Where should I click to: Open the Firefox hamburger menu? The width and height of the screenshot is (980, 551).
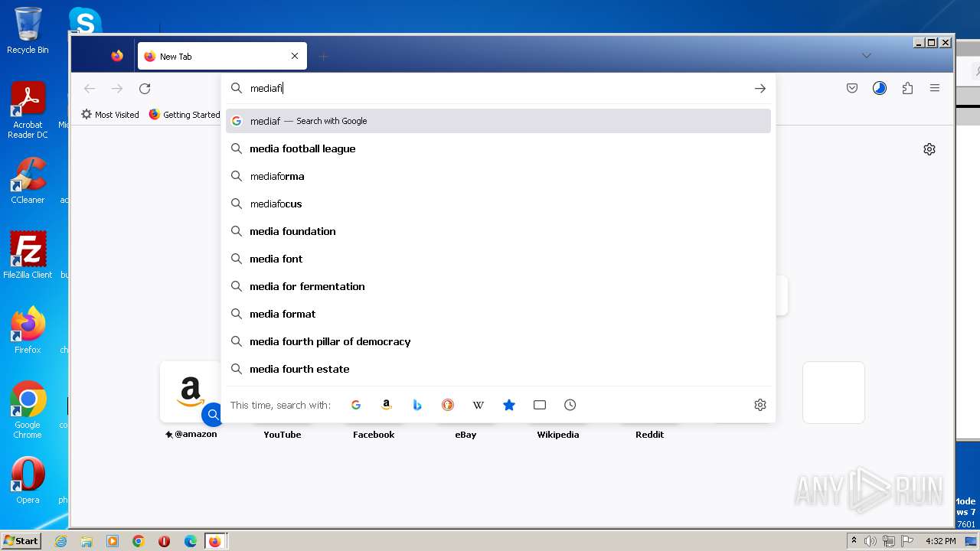935,89
